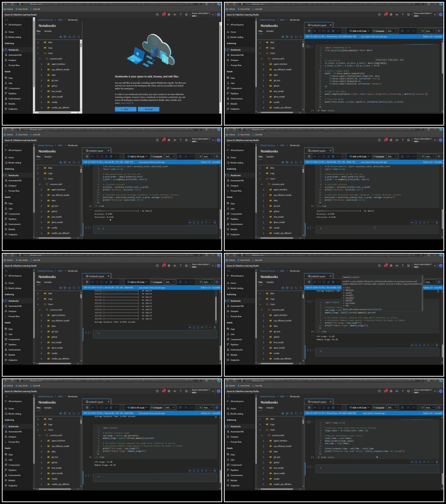Click the terminal icon above the file tree, welcome-page frame
The height and width of the screenshot is (504, 446).
[65, 37]
